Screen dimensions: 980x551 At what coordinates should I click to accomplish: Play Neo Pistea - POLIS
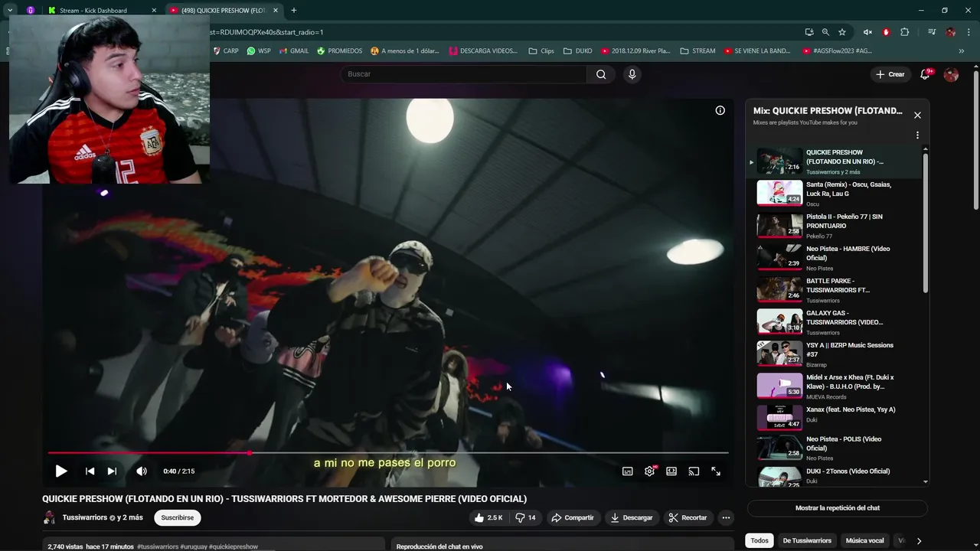tap(835, 448)
